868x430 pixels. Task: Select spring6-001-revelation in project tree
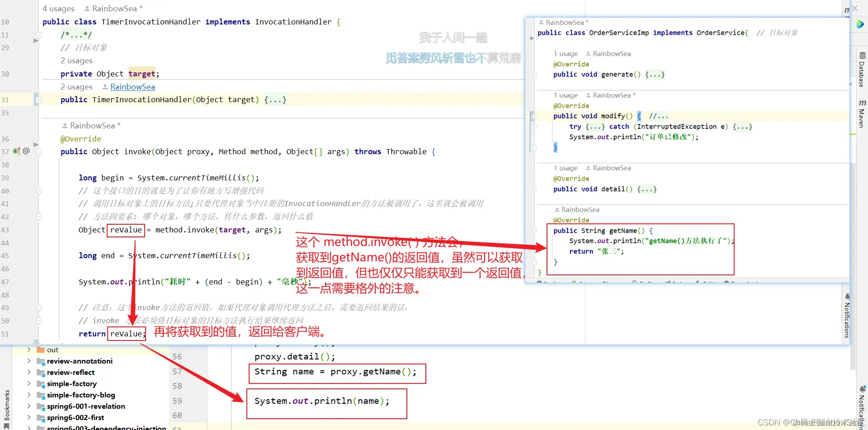coord(86,406)
